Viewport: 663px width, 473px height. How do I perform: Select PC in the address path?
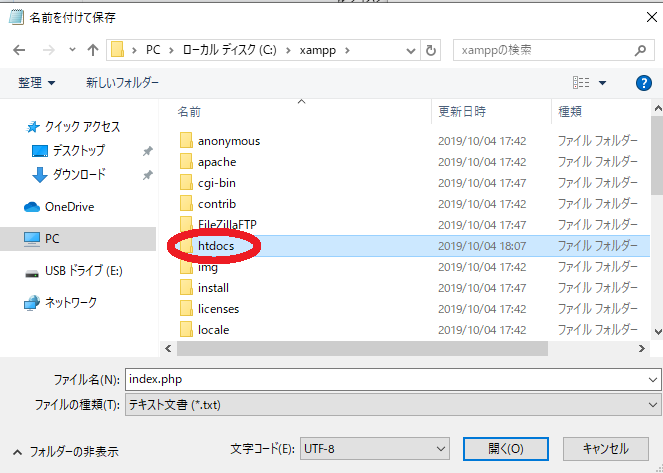(153, 50)
